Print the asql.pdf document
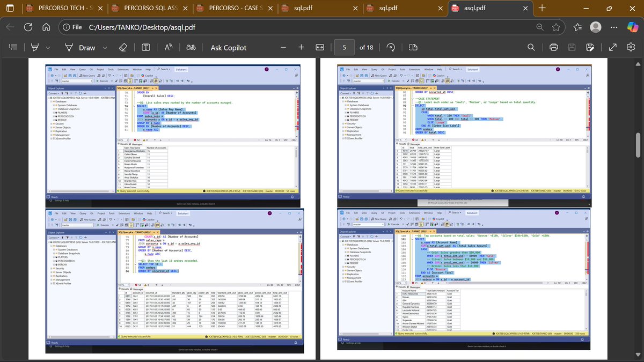Image resolution: width=644 pixels, height=362 pixels. pos(554,47)
